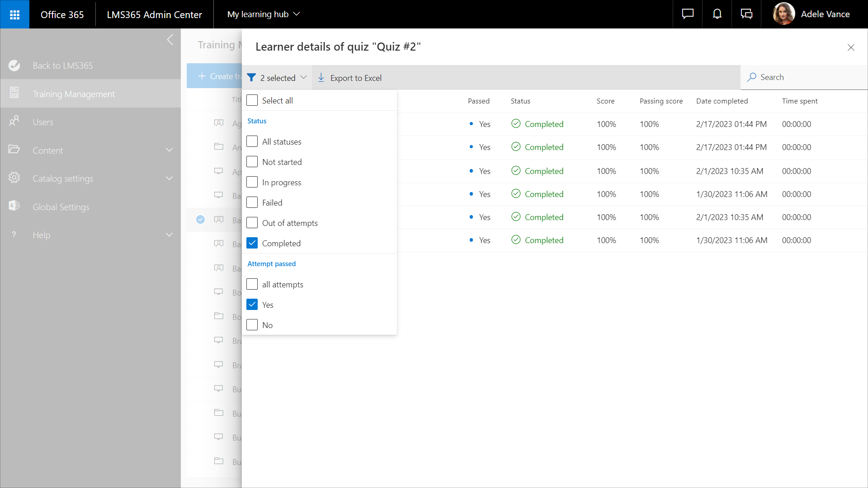Click the Office 365 link

coord(62,14)
